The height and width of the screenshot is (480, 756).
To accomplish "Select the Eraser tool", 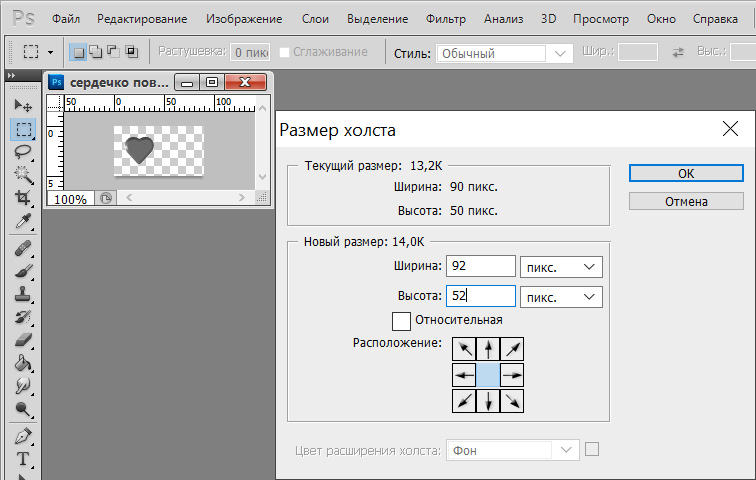I will pyautogui.click(x=23, y=340).
